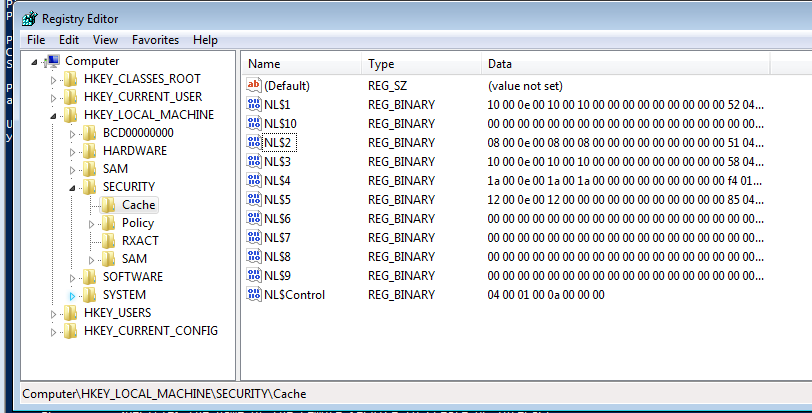Screen dimensions: 812x413
Task: Open the Favorites menu
Action: (x=155, y=40)
